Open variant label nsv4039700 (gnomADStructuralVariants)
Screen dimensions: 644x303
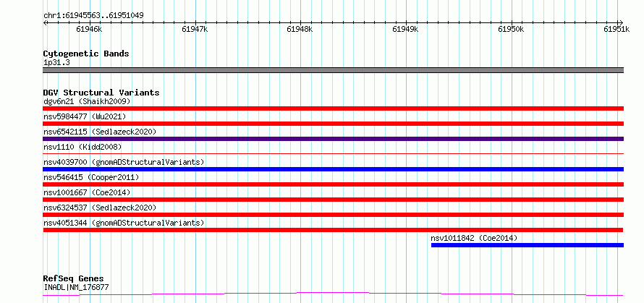coord(124,162)
